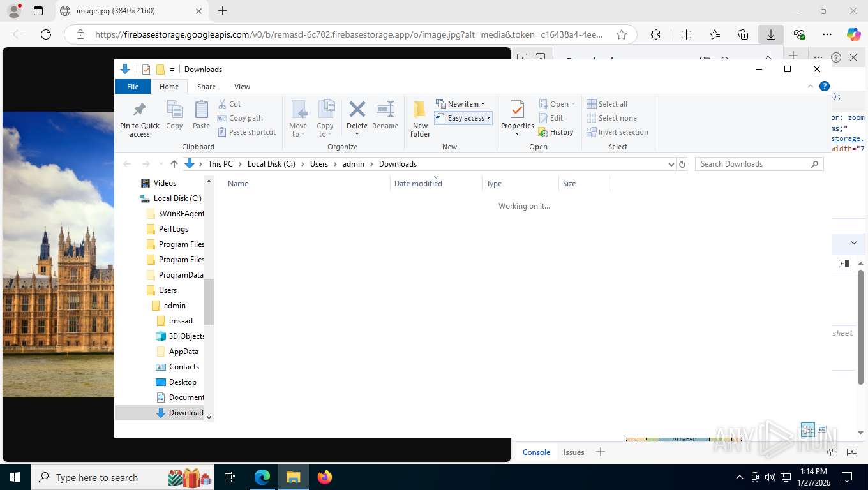Image resolution: width=868 pixels, height=490 pixels.
Task: Click the Rename ribbon icon
Action: (x=385, y=115)
